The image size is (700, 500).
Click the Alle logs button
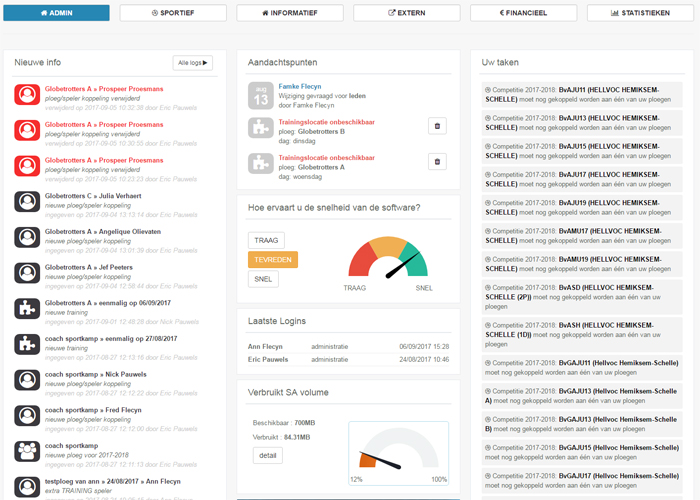(x=193, y=63)
